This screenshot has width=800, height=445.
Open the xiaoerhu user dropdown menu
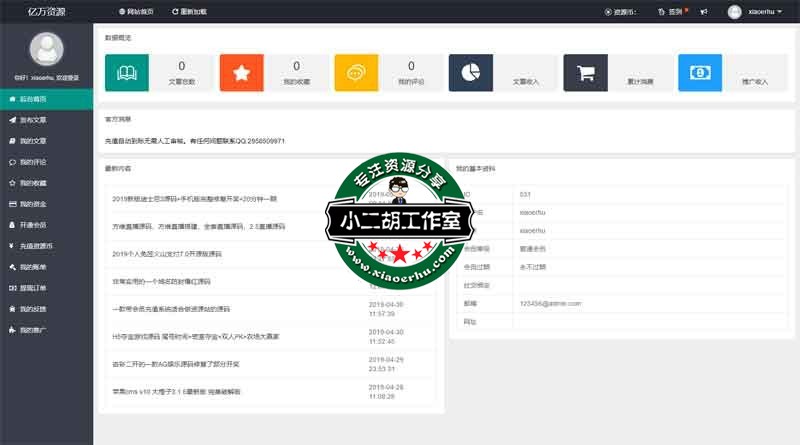pos(765,12)
